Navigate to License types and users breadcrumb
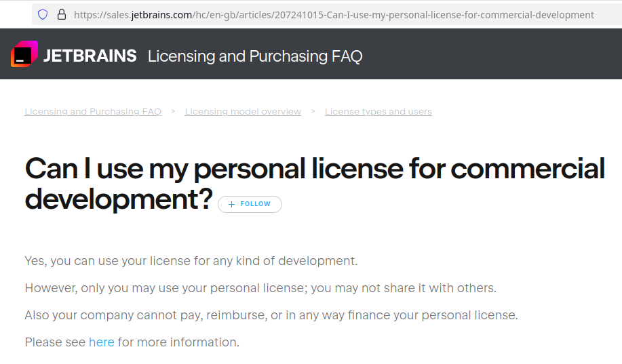 [x=378, y=111]
